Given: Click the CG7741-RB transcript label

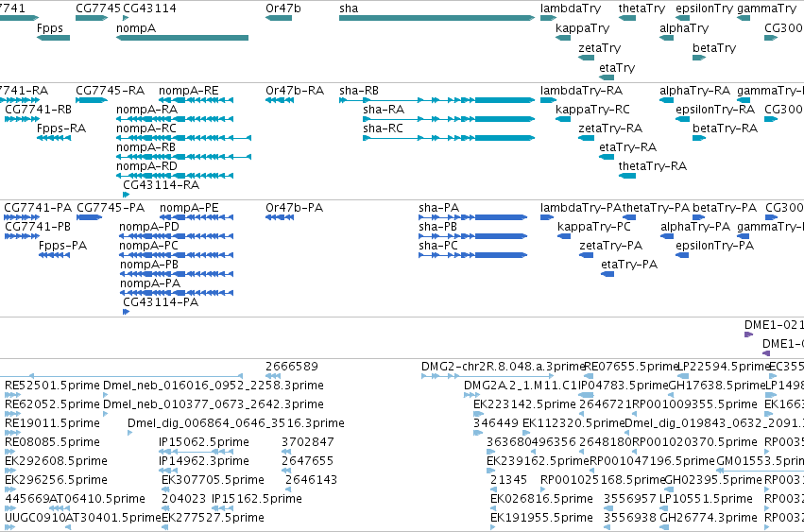Looking at the screenshot, I should tap(39, 110).
